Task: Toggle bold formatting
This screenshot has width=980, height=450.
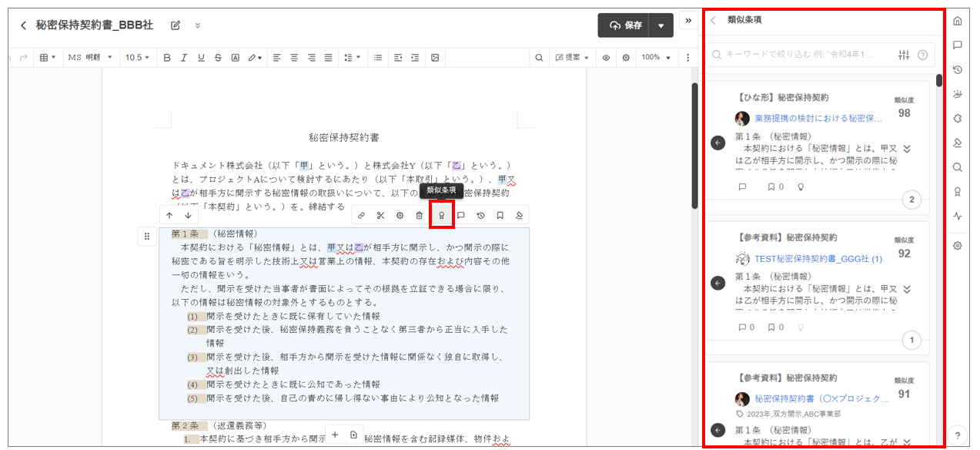Action: [166, 58]
